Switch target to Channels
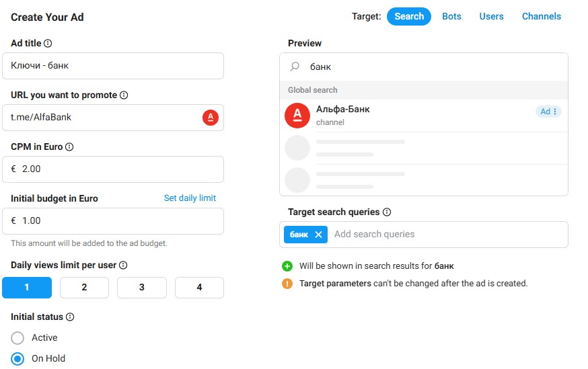Image resolution: width=588 pixels, height=369 pixels. coord(541,16)
